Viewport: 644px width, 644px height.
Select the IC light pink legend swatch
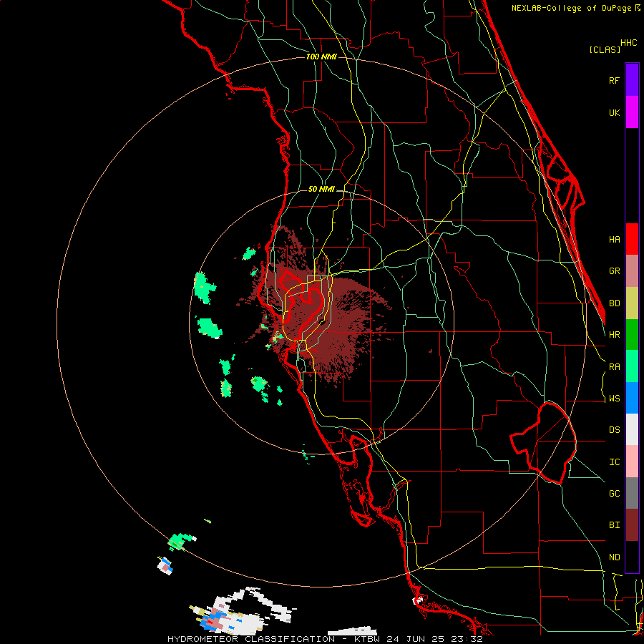pyautogui.click(x=632, y=462)
